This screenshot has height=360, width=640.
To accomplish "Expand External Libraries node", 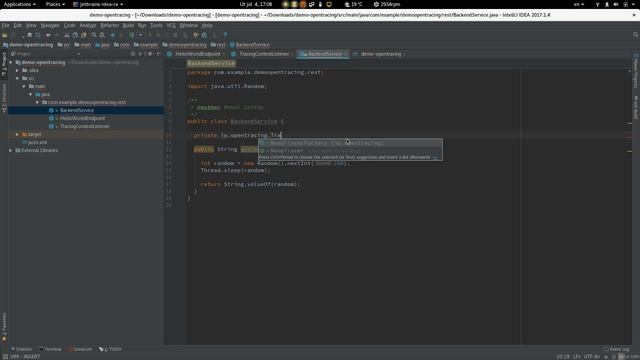I will tap(11, 150).
